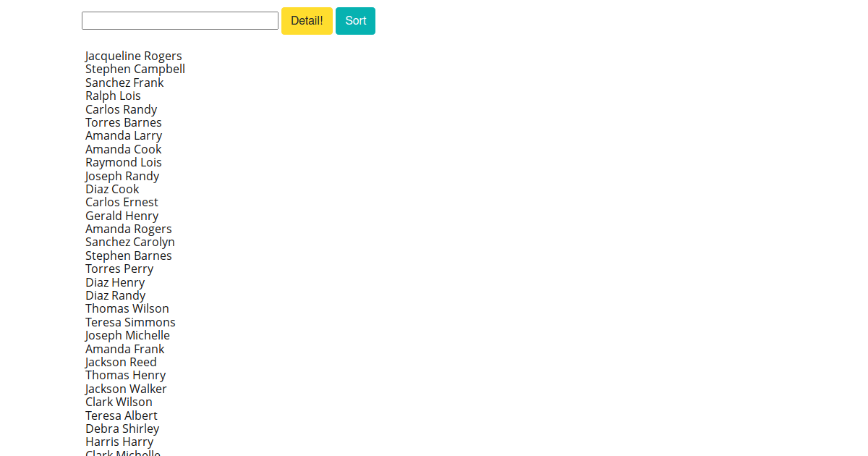This screenshot has width=868, height=456.
Task: Select Sanchez Carolyn in the list
Action: (x=130, y=242)
